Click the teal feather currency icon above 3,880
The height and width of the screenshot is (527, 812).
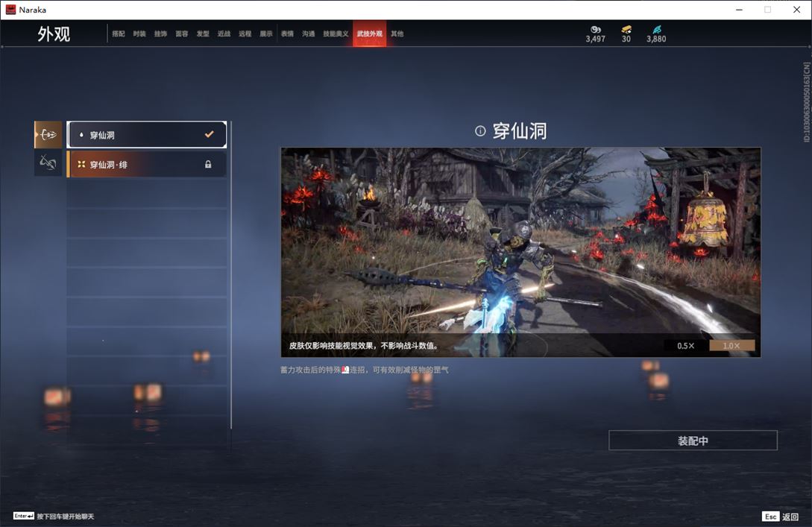[x=657, y=30]
